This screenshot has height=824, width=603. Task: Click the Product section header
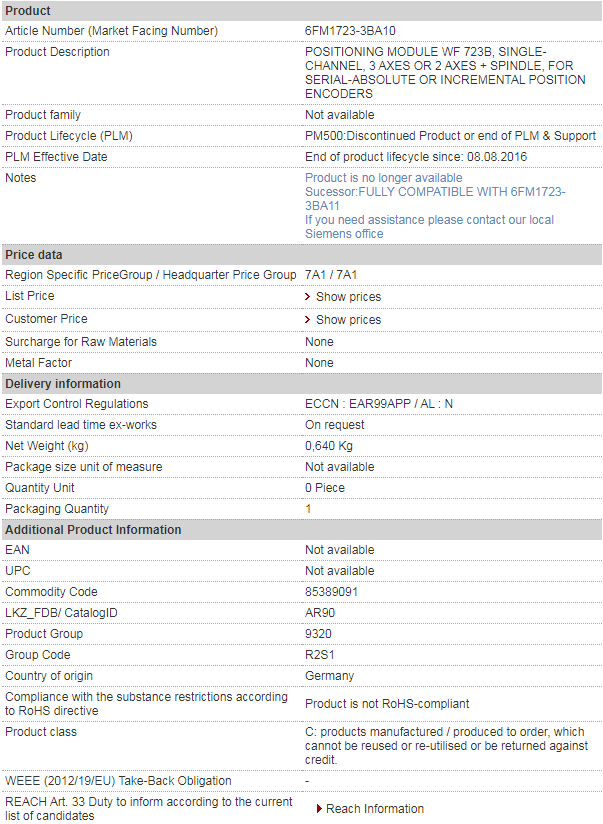click(x=302, y=11)
